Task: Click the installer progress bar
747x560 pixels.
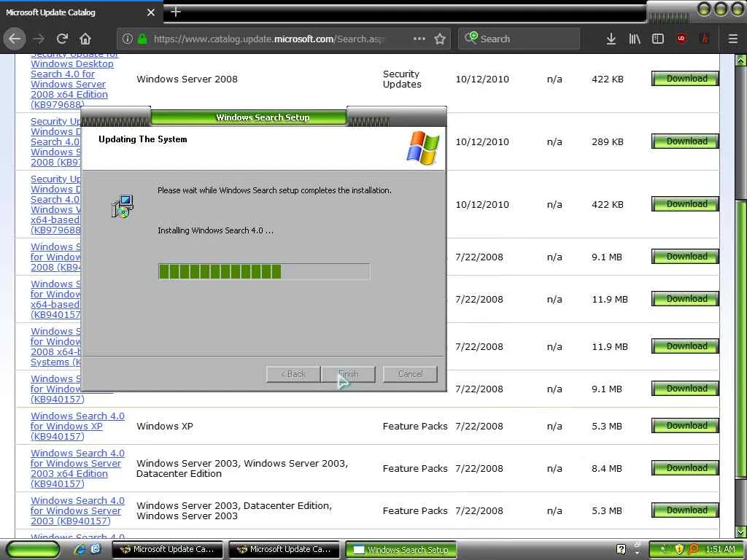Action: [264, 271]
